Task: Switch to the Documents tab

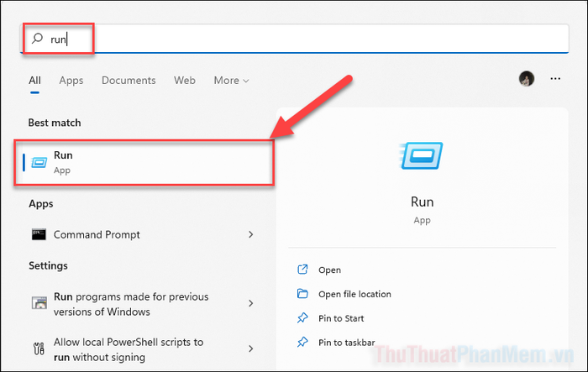Action: 129,81
